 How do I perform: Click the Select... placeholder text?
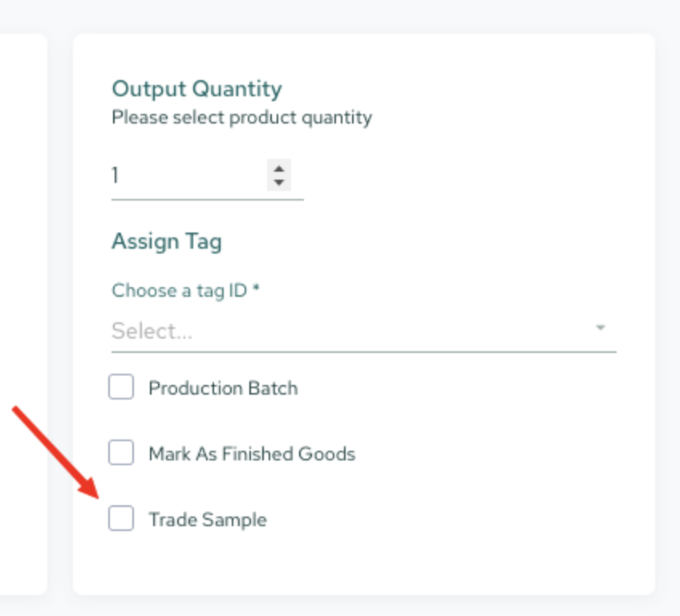pyautogui.click(x=152, y=331)
